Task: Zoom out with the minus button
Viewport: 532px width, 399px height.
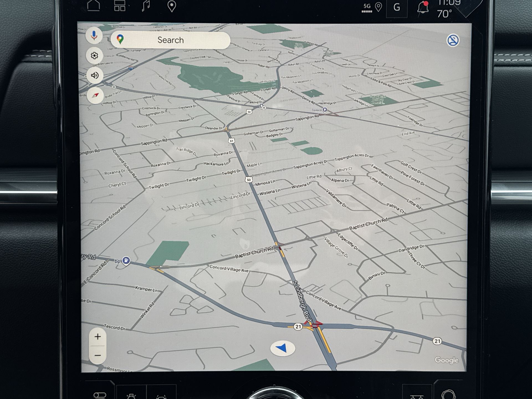Action: pos(98,355)
